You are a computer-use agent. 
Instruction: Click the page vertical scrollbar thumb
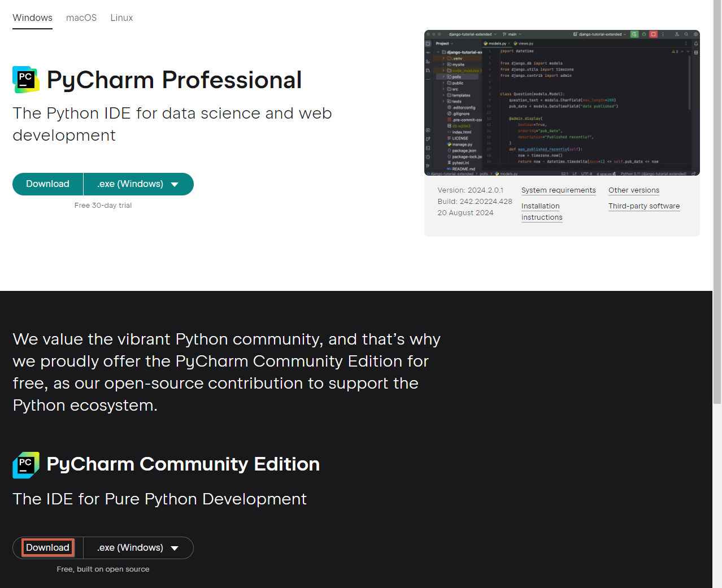(717, 202)
